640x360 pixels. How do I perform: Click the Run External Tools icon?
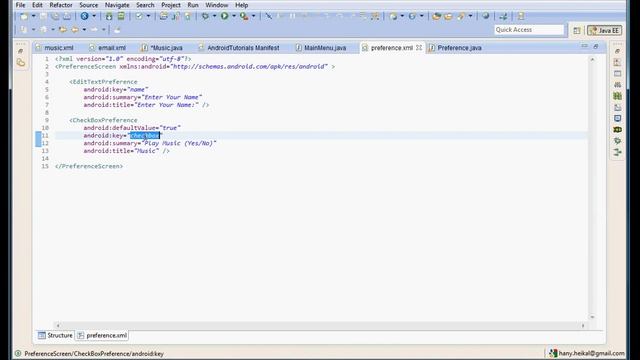(244, 16)
